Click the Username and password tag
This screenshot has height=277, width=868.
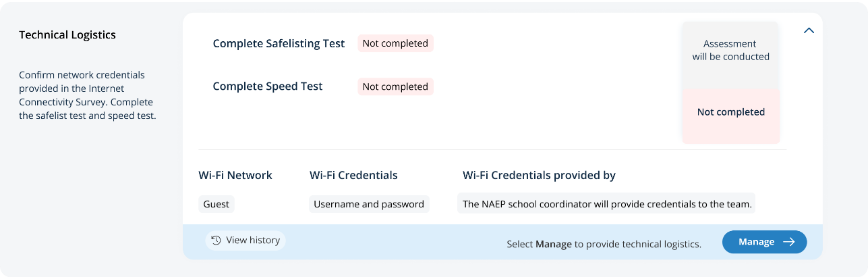[x=369, y=204]
